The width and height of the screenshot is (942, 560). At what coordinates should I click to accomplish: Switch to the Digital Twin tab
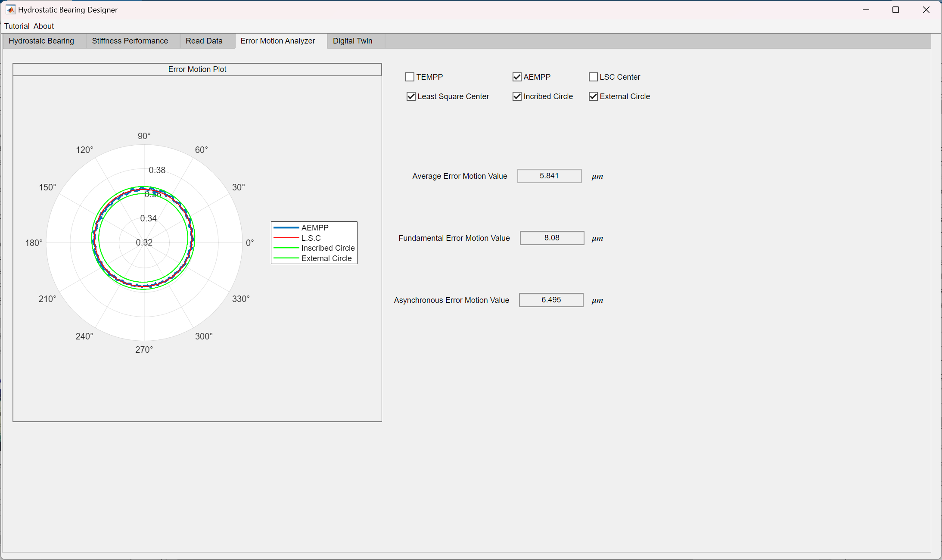tap(352, 40)
